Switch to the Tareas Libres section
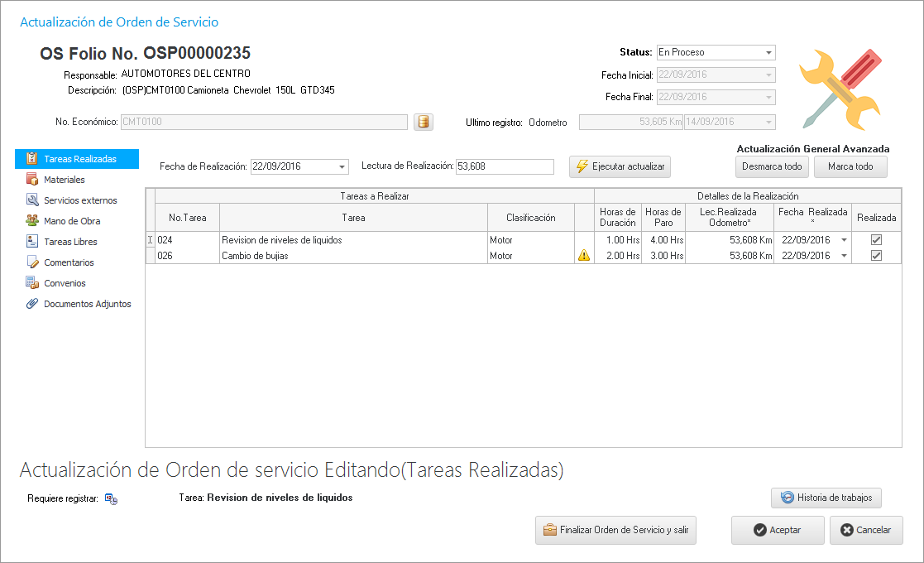This screenshot has width=924, height=563. pyautogui.click(x=70, y=242)
